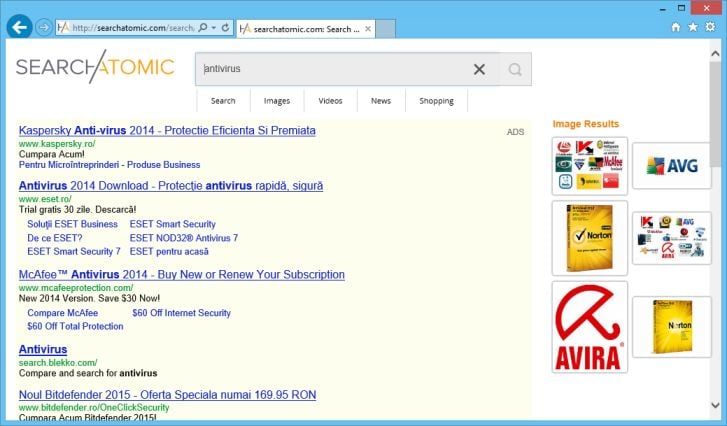Image resolution: width=727 pixels, height=426 pixels.
Task: Switch to the Search category tab
Action: pyautogui.click(x=223, y=101)
